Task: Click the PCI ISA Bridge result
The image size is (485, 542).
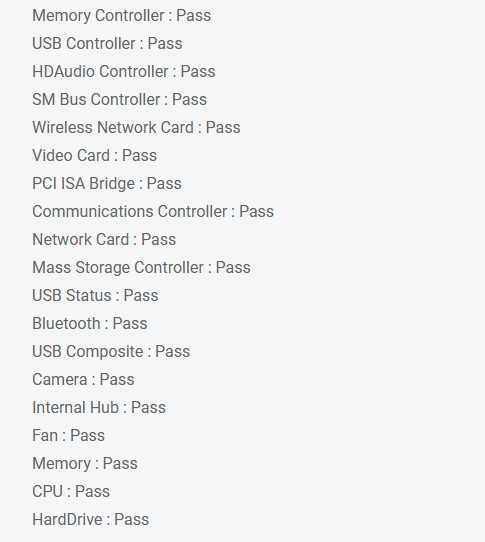Action: coord(107,184)
